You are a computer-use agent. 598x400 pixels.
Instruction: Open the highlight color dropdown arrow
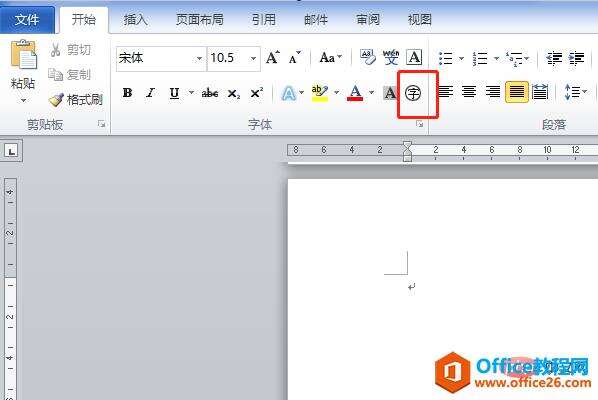(x=336, y=92)
